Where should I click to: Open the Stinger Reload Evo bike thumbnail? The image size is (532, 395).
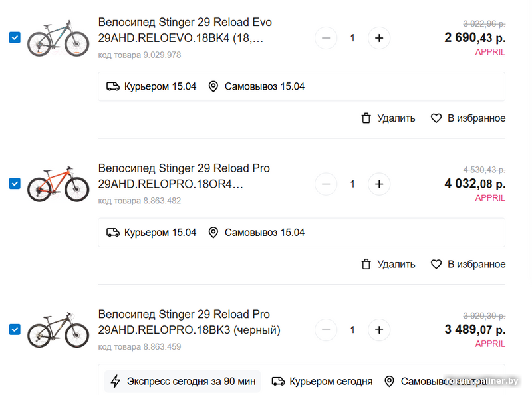point(58,39)
